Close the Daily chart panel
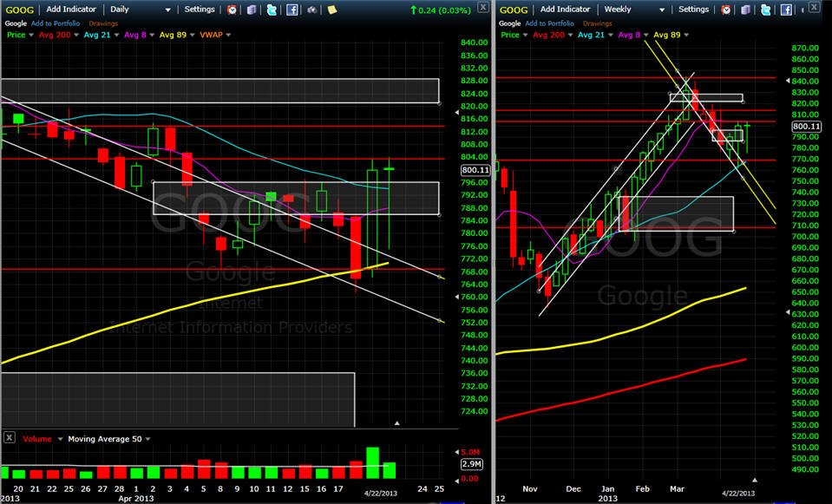Viewport: 832px width, 504px height. pos(483,7)
